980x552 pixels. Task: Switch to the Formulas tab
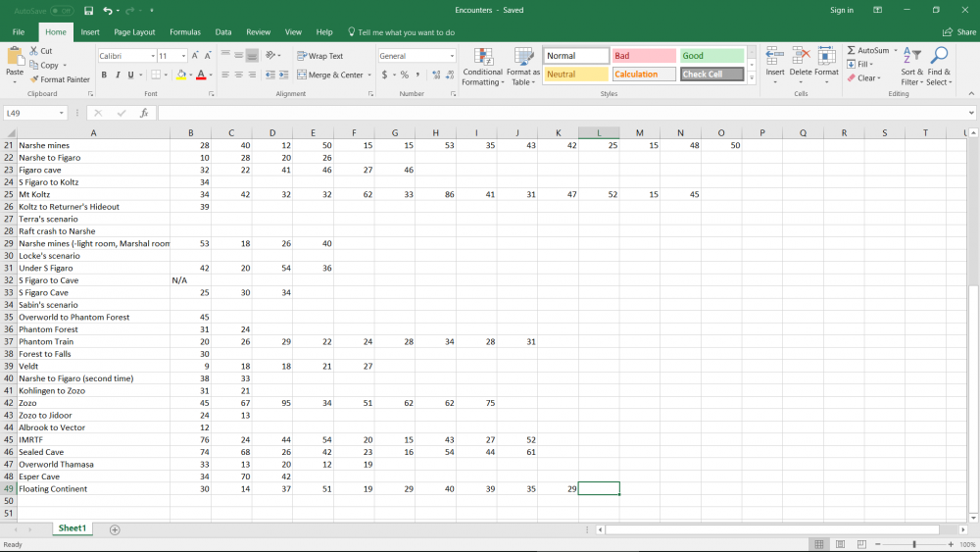coord(185,32)
